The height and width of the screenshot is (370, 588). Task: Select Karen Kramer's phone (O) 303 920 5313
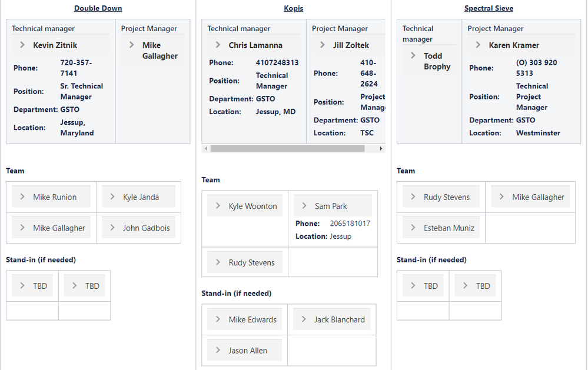(537, 68)
